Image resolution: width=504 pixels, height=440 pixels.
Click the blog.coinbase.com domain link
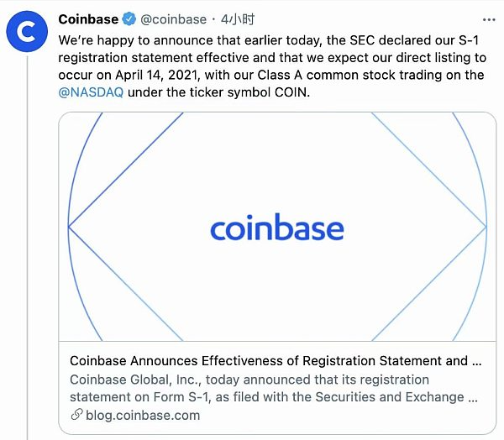click(x=143, y=416)
